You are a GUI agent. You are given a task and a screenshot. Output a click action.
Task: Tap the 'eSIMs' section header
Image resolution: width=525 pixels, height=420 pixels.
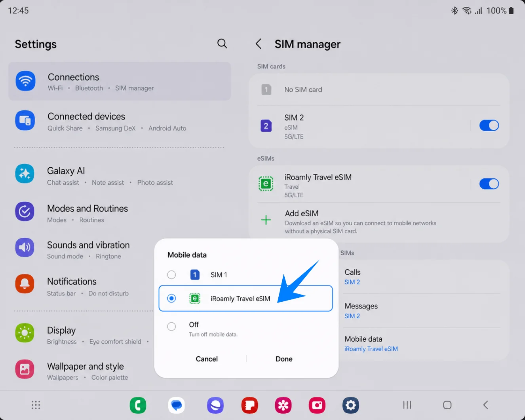tap(266, 158)
